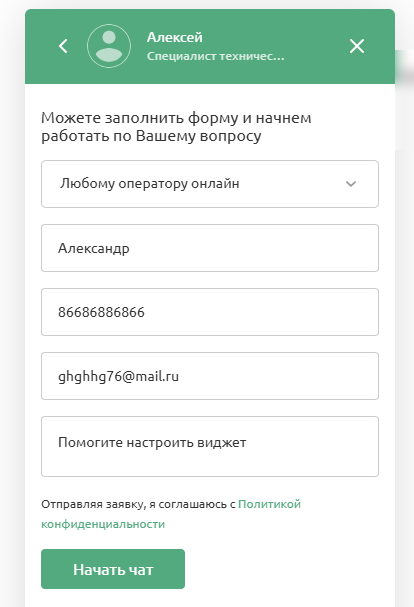
Task: Open the 'Политикой' link
Action: [x=269, y=504]
